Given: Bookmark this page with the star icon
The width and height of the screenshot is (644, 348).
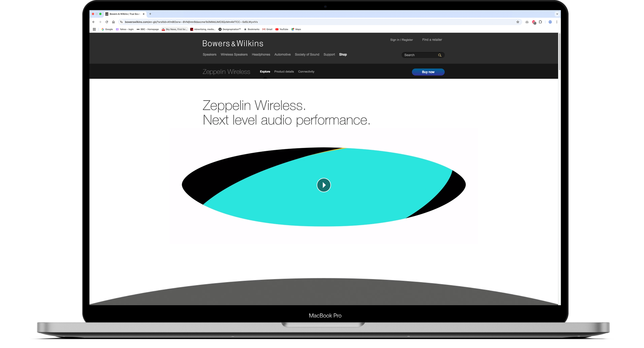Looking at the screenshot, I should point(518,22).
